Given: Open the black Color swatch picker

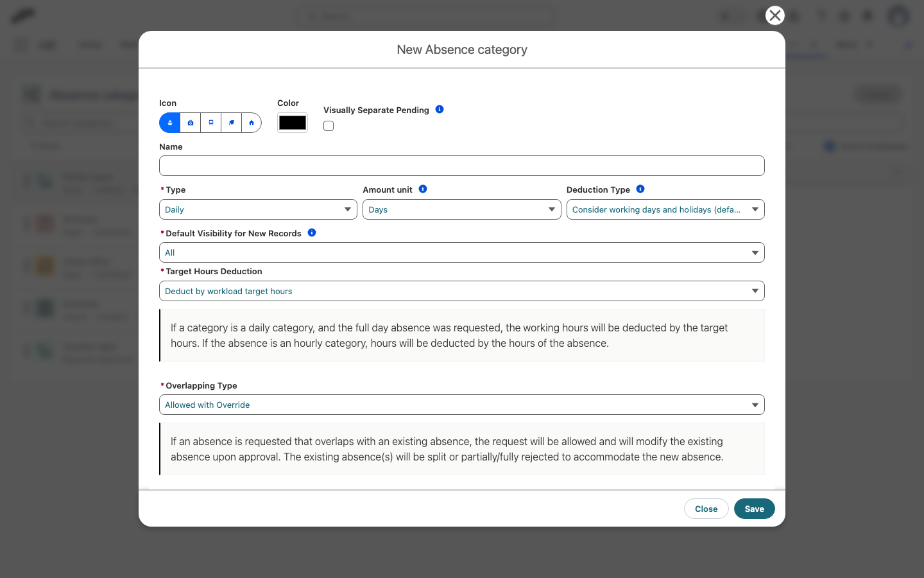Looking at the screenshot, I should pyautogui.click(x=293, y=123).
